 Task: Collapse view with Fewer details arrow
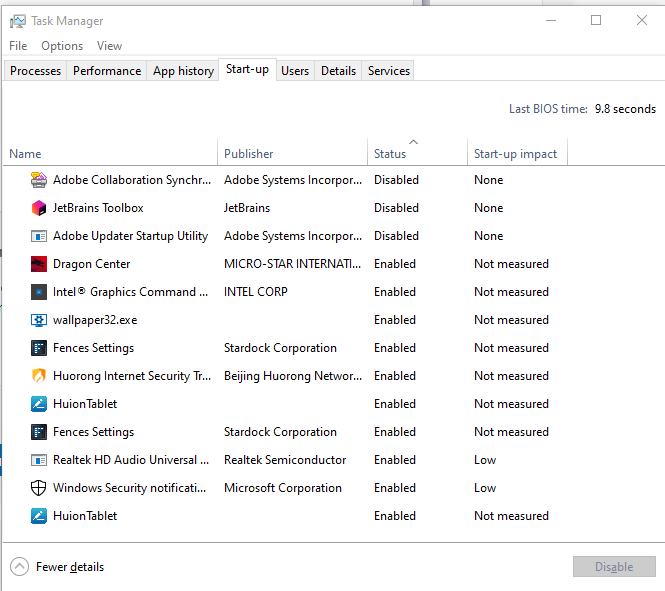pyautogui.click(x=19, y=566)
